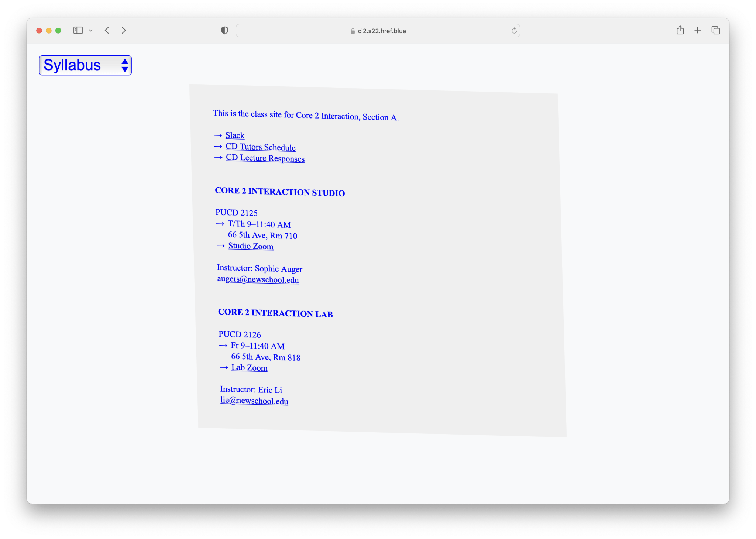Click the ci2.s22.href.blue address bar
This screenshot has height=539, width=756.
pos(378,31)
